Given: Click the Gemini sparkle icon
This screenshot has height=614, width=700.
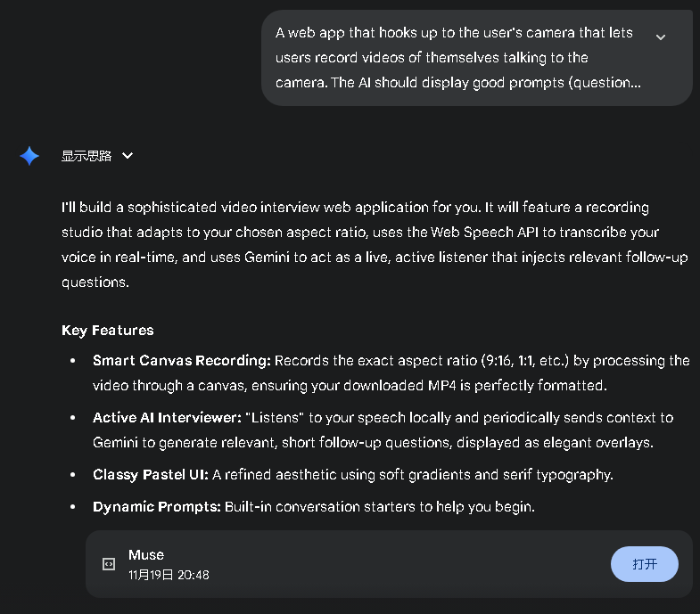Looking at the screenshot, I should [29, 156].
